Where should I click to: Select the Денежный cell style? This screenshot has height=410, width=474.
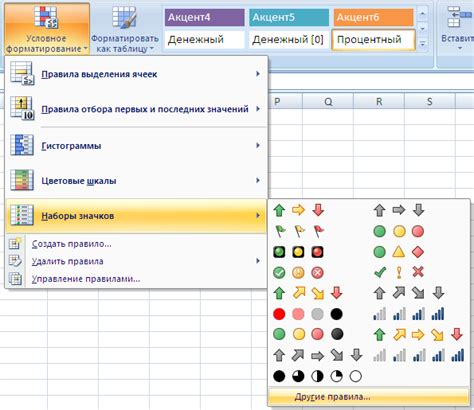tap(204, 40)
